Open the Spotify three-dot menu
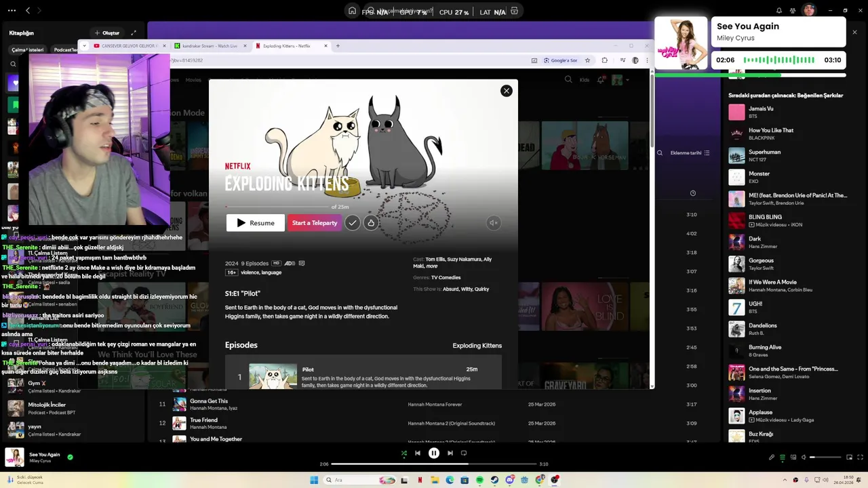Image resolution: width=868 pixels, height=488 pixels. tap(10, 10)
